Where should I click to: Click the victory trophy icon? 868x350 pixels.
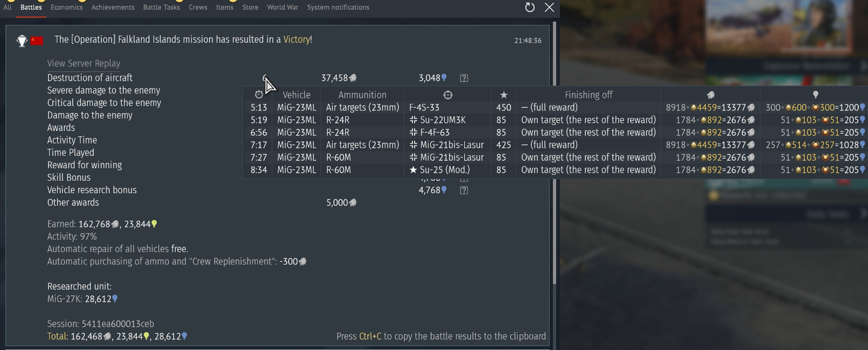point(22,41)
